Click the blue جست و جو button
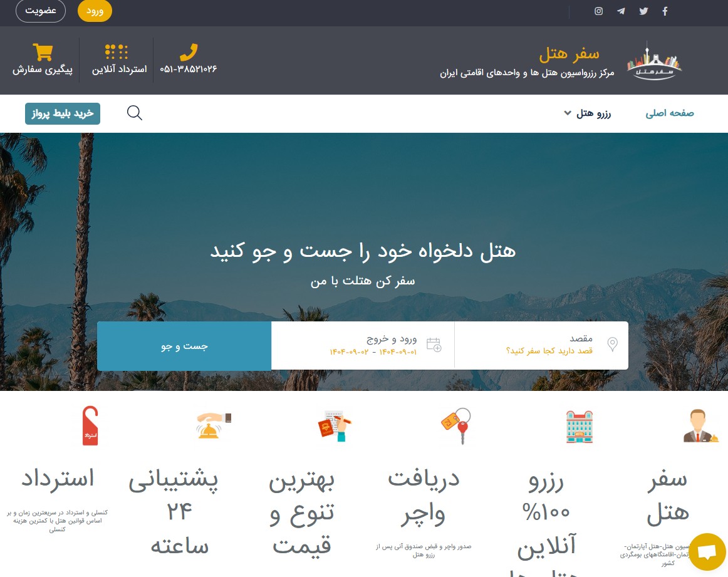This screenshot has width=728, height=577. click(x=184, y=346)
